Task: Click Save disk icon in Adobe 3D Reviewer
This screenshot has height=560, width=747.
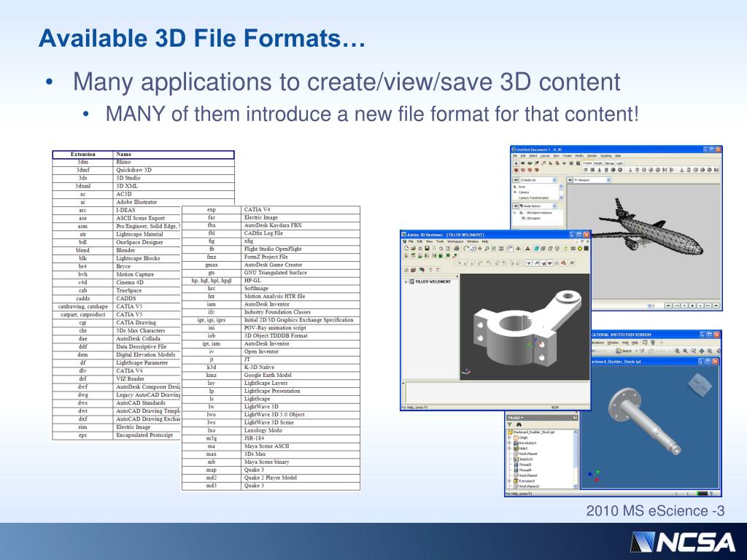Action: [x=427, y=249]
